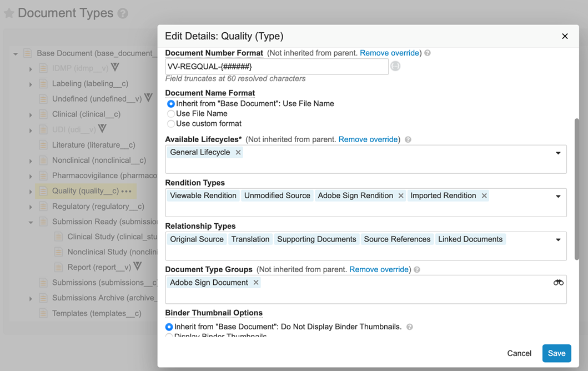Open the Available Lifecycles dropdown
Screen dimensions: 588x371
pyautogui.click(x=559, y=152)
